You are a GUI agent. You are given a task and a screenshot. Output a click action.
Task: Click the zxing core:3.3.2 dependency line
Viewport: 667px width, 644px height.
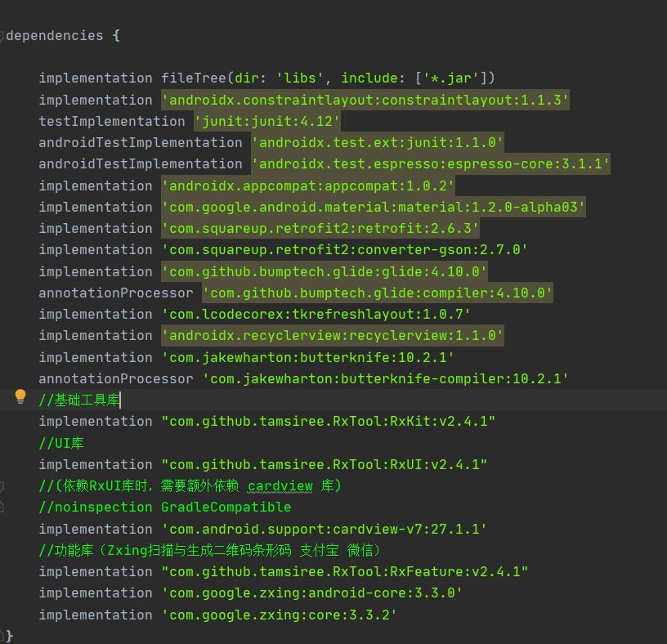coord(217,615)
